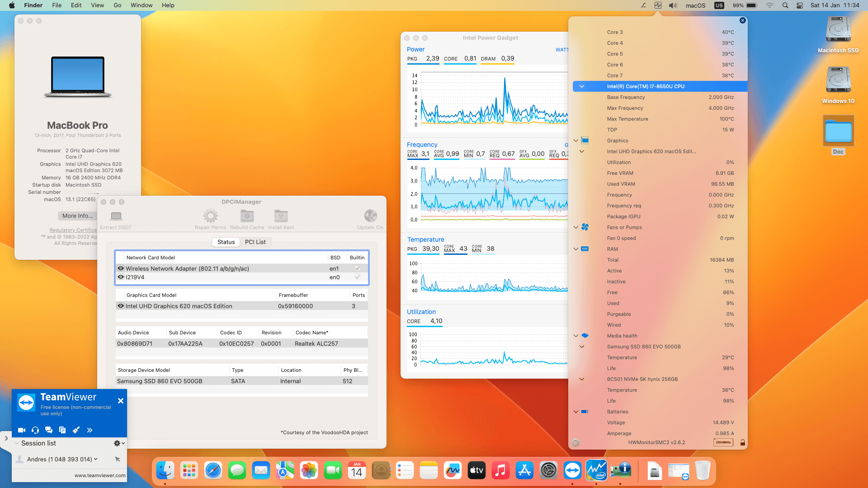Open Photos from the Dock
This screenshot has width=868, height=488.
coord(309,471)
